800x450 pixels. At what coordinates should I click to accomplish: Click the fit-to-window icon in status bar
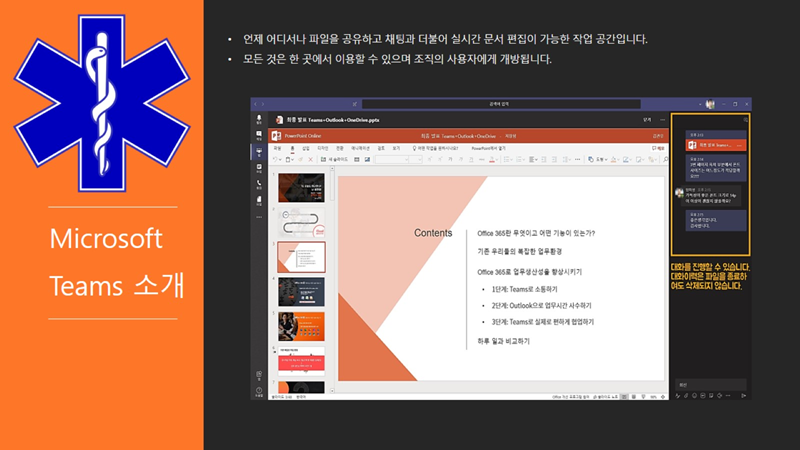coord(663,397)
